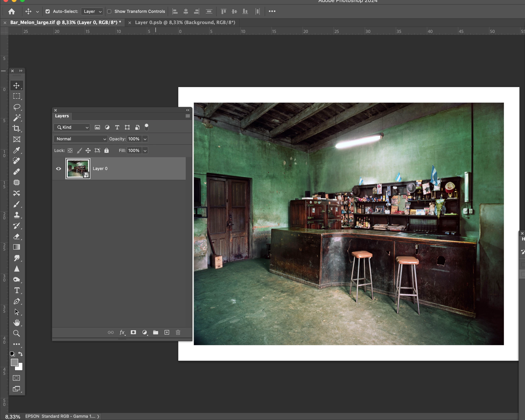Click the Layer 0 thumbnail

coord(78,168)
